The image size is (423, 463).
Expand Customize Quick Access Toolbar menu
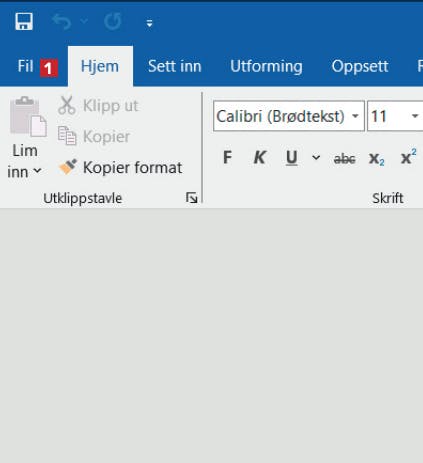(149, 23)
